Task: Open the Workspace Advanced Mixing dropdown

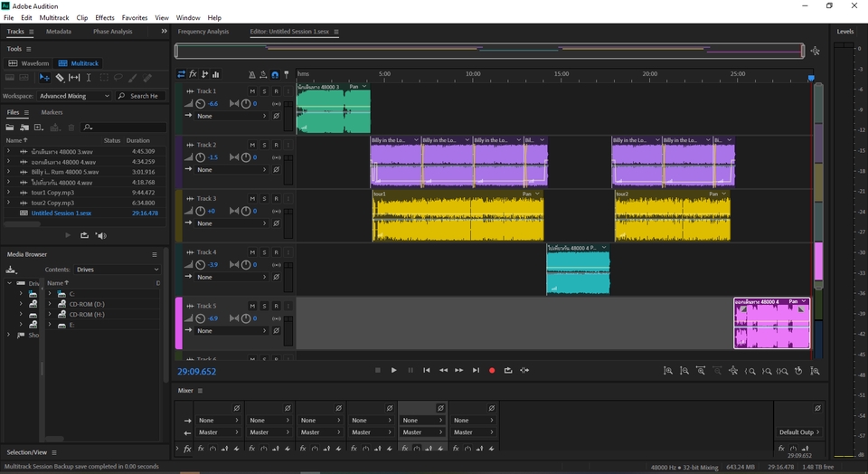Action: pyautogui.click(x=74, y=96)
